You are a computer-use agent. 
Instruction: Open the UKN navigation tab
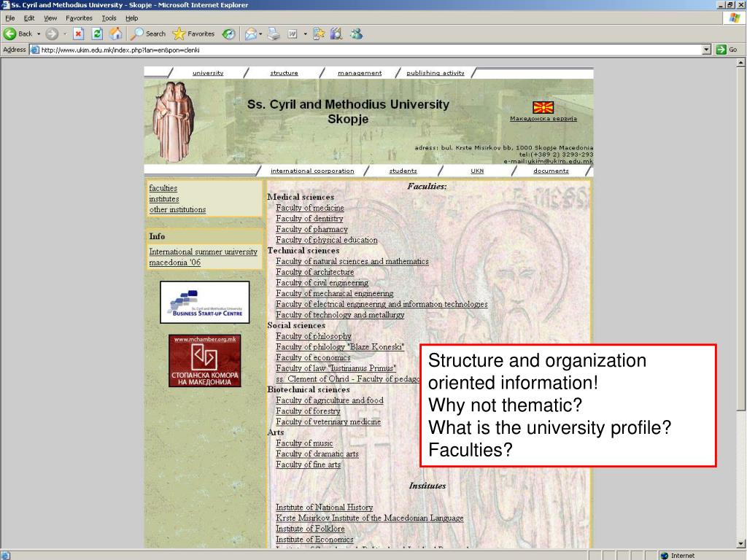pos(477,171)
